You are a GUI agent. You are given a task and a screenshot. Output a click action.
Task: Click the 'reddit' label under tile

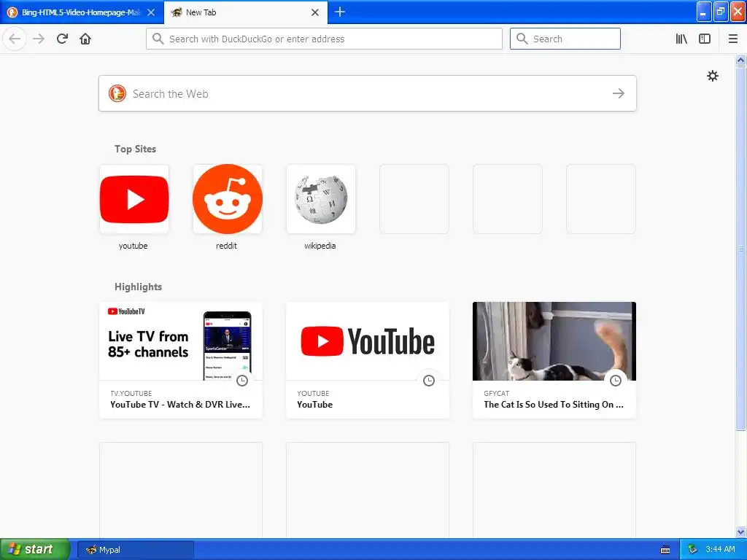tap(226, 246)
